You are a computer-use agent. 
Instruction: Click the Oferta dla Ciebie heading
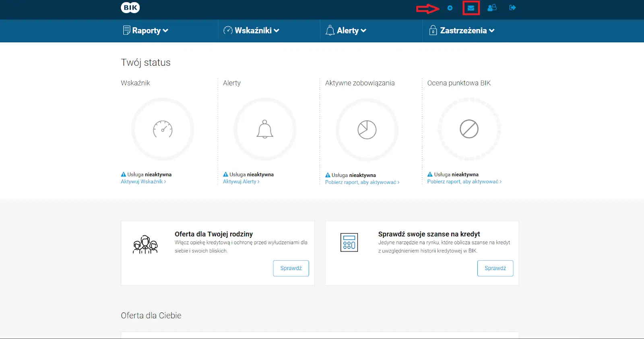(x=151, y=316)
